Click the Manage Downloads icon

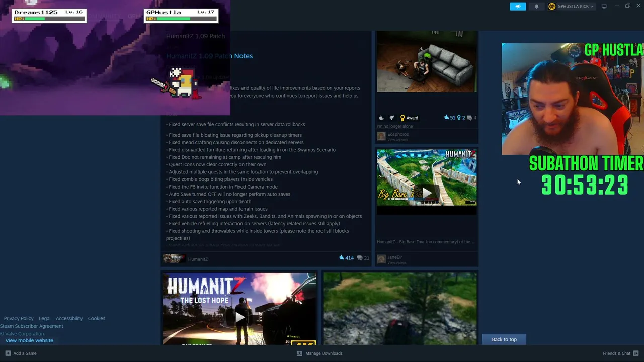pyautogui.click(x=299, y=353)
